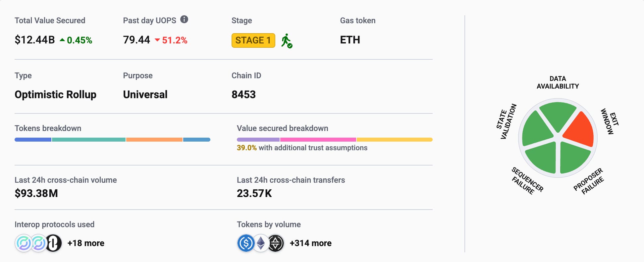This screenshot has height=262, width=644.
Task: Click the State Validation pie slice
Action: 535,129
